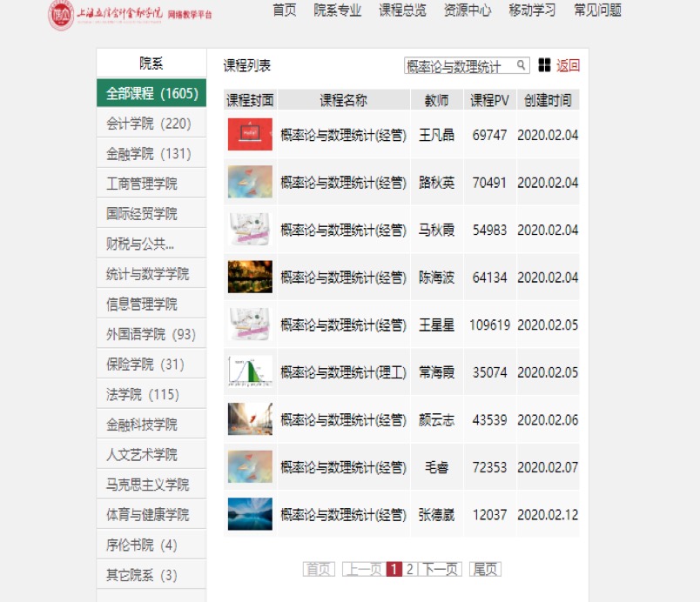Click the course search input field
This screenshot has width=700, height=602.
point(460,66)
